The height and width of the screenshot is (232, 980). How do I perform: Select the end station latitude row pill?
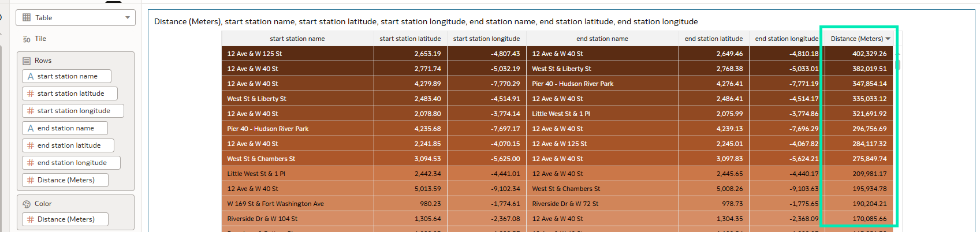tap(69, 145)
